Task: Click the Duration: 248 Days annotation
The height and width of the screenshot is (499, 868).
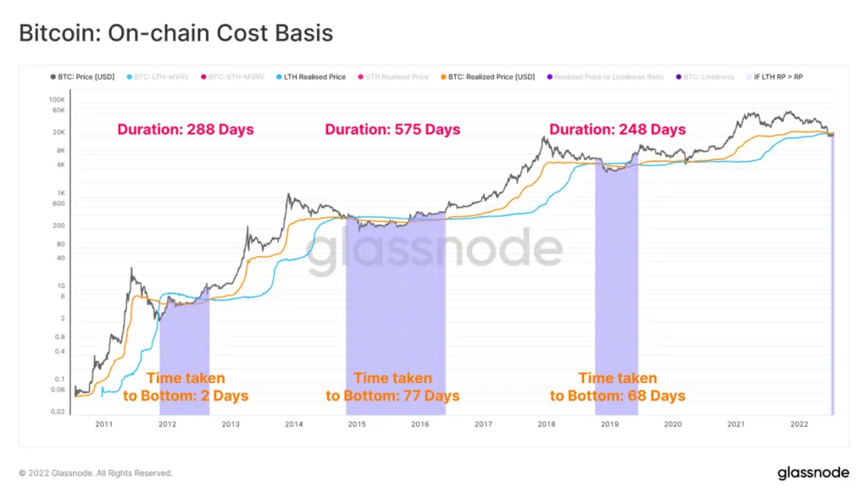Action: coord(617,130)
